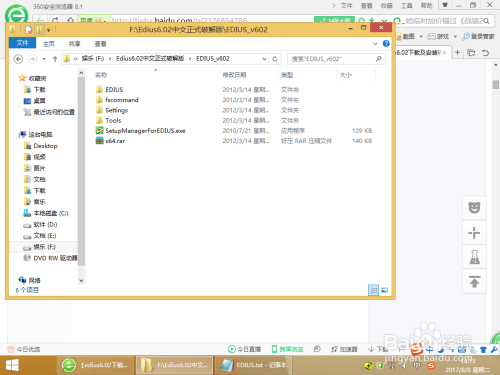Select 桌面 under Favorites
This screenshot has width=500, height=375.
coord(35,101)
